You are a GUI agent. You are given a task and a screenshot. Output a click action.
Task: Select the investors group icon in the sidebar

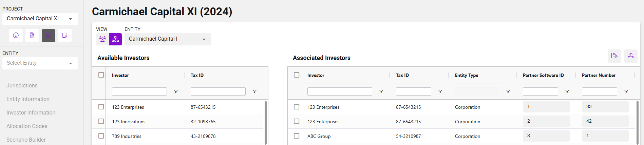(49, 35)
